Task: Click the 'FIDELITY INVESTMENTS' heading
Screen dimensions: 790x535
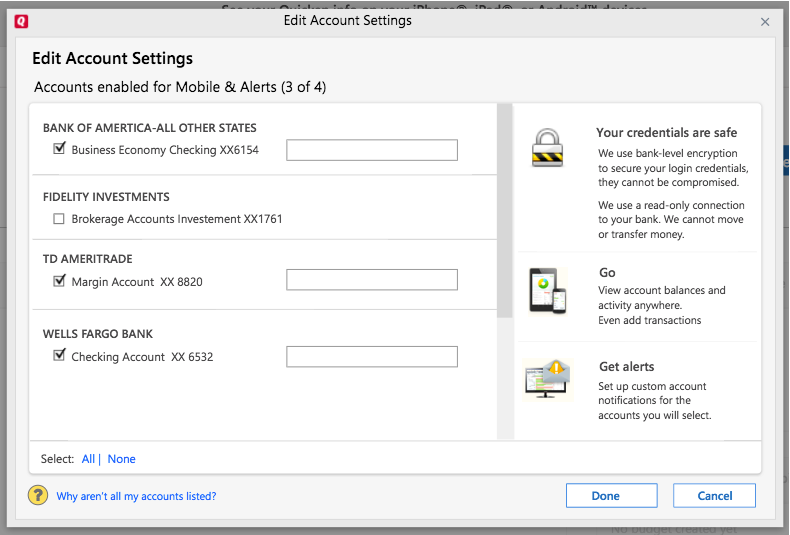Action: [106, 197]
